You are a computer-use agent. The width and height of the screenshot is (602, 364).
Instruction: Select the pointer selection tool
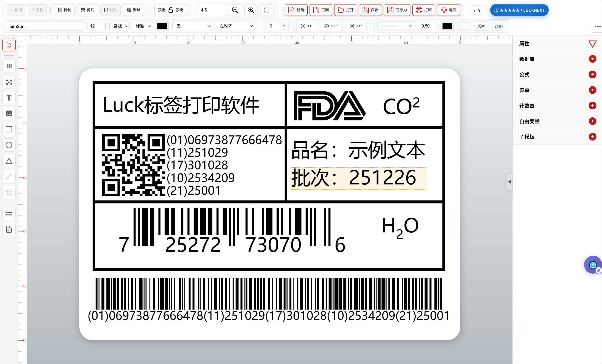[x=9, y=45]
